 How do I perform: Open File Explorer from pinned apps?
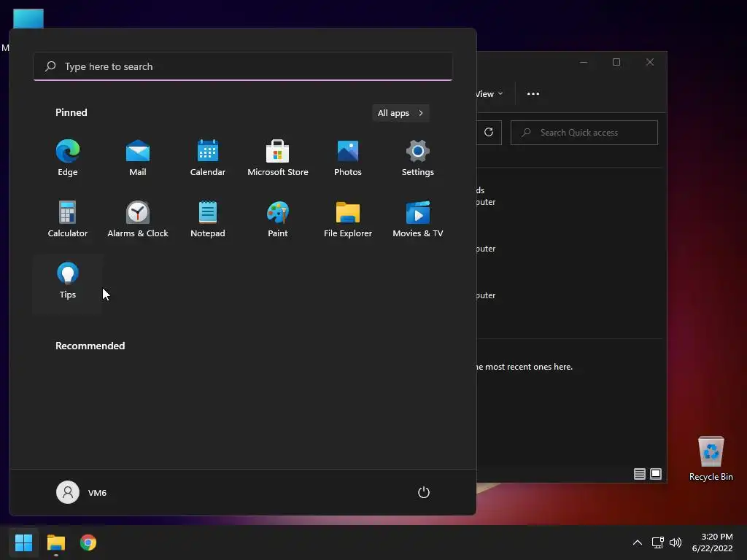tap(348, 219)
